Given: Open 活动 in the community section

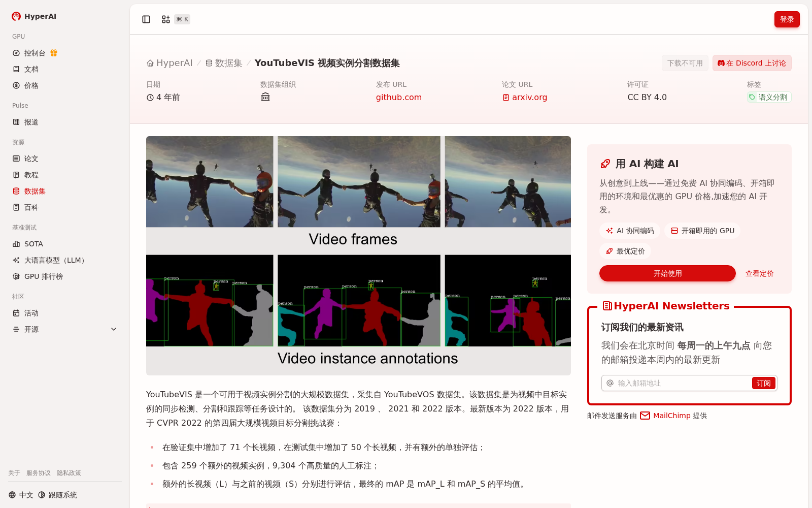Looking at the screenshot, I should point(65,313).
